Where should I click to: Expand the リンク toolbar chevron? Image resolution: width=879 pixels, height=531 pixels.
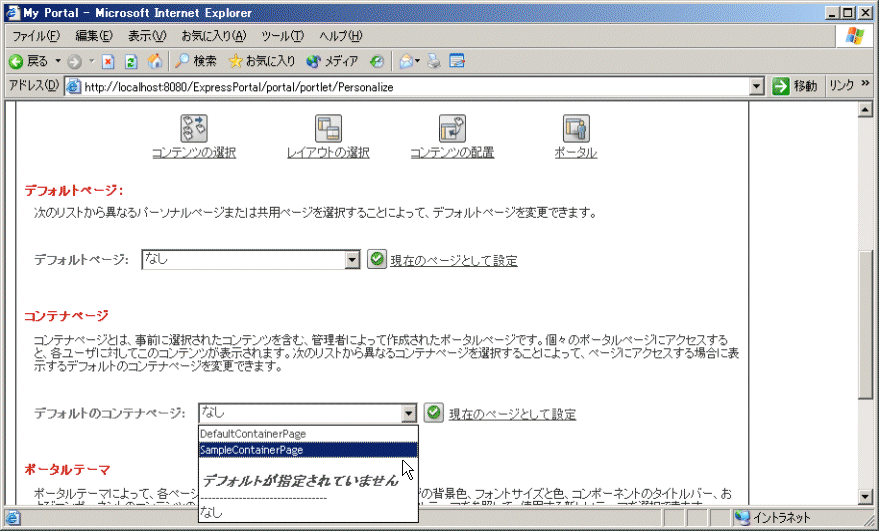866,84
